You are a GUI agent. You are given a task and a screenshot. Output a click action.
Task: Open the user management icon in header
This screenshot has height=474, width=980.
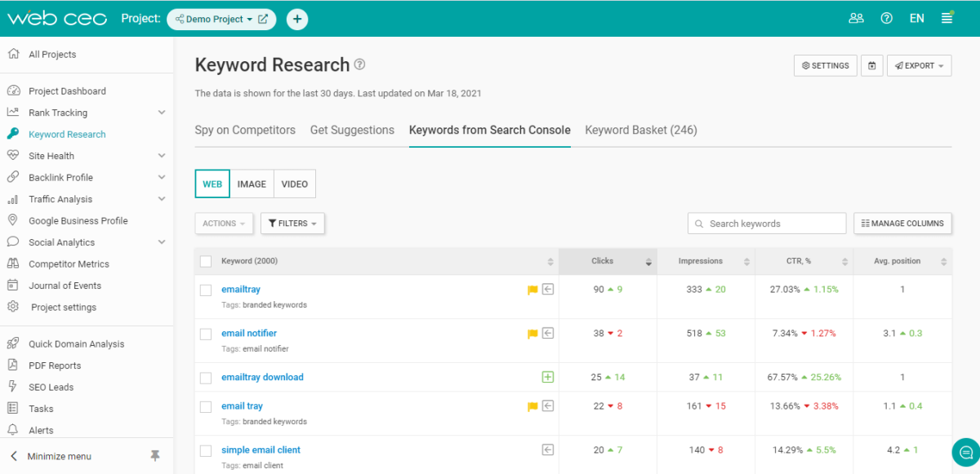(x=856, y=17)
